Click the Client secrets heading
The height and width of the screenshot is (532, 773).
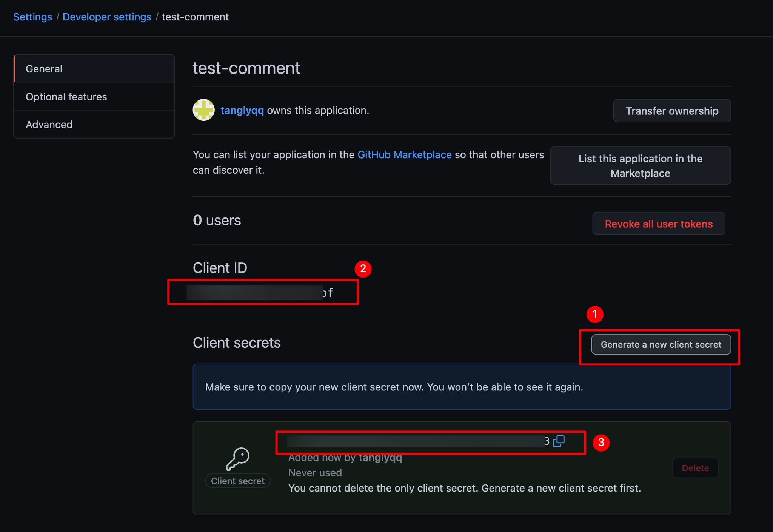237,342
